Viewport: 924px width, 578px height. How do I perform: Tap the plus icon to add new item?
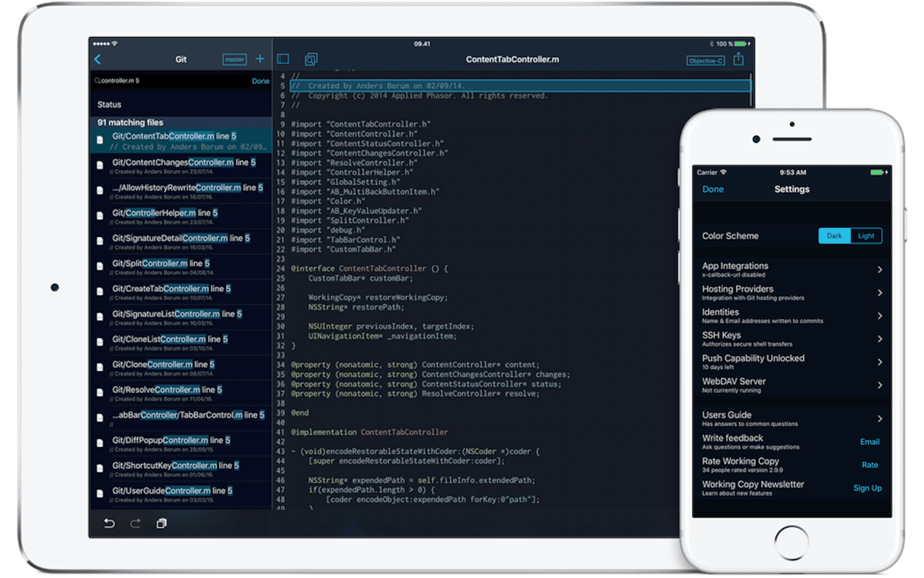(x=260, y=59)
